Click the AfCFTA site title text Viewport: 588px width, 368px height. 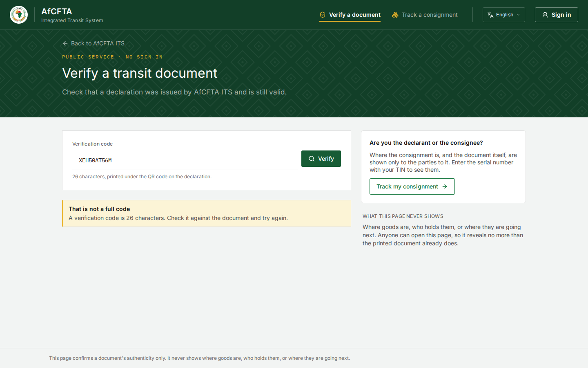click(57, 11)
